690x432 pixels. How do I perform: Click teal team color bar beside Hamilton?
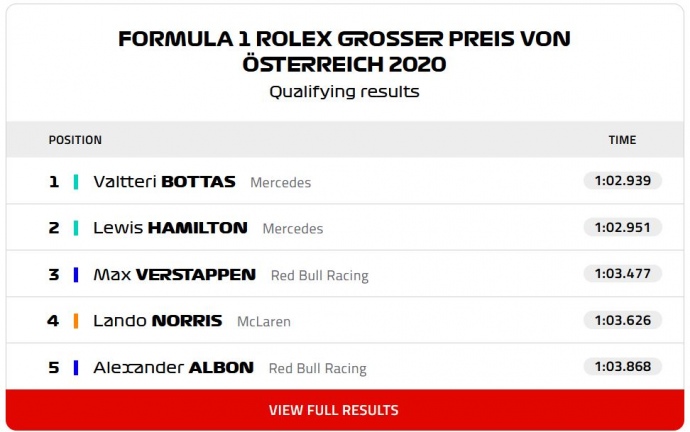pos(76,228)
